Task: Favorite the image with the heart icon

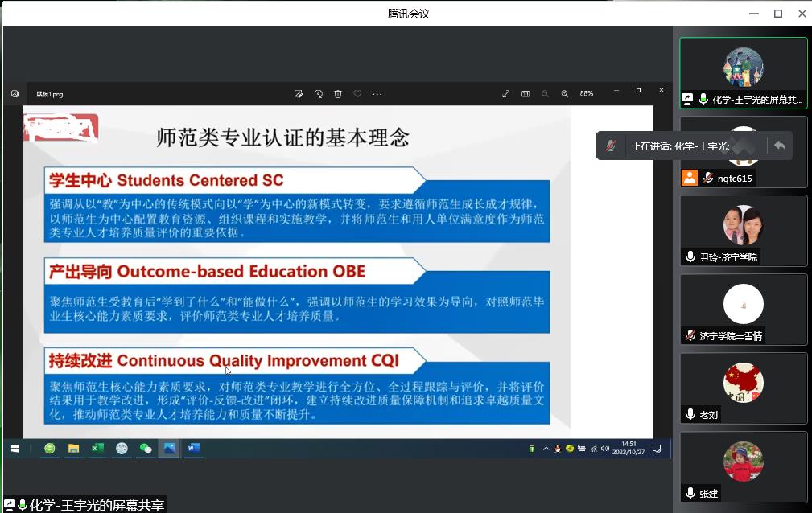Action: pyautogui.click(x=357, y=94)
